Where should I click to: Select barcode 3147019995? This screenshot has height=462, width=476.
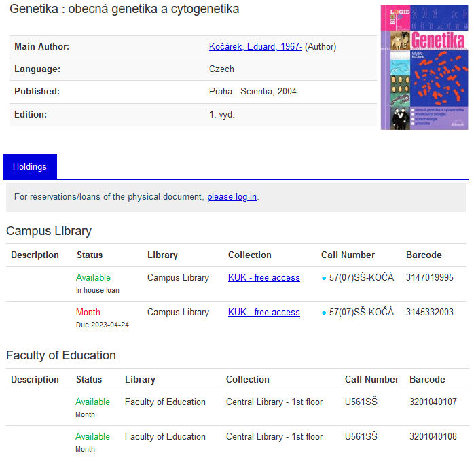430,277
